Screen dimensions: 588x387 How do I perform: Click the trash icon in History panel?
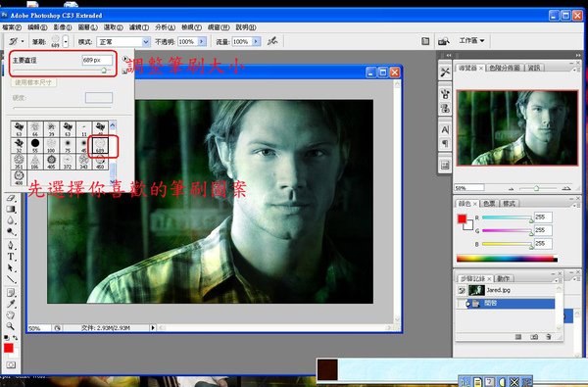(548, 337)
